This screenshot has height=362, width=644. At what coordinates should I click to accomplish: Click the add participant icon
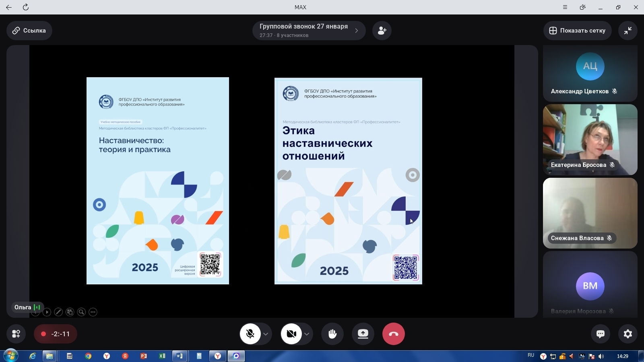tap(382, 31)
